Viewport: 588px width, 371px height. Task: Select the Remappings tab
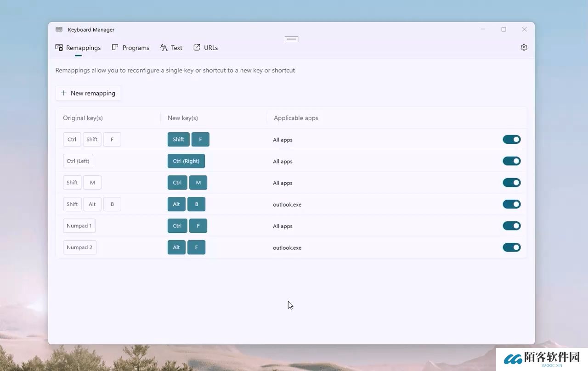[78, 47]
